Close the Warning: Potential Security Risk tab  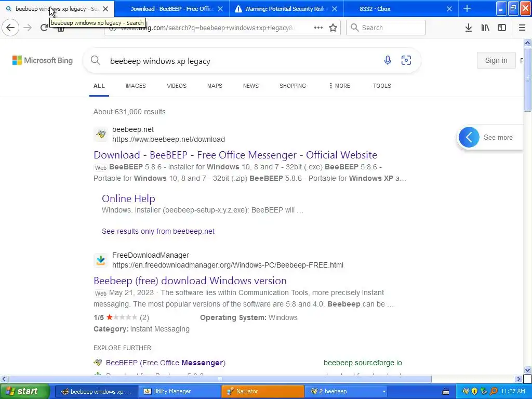[x=335, y=9]
